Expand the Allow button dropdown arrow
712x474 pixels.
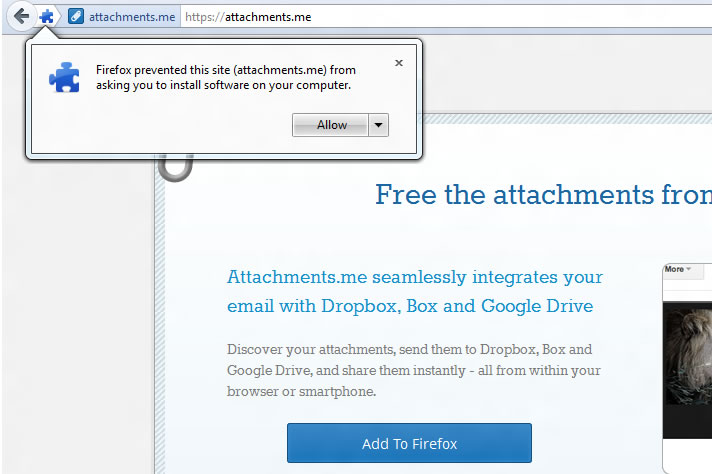click(x=378, y=125)
